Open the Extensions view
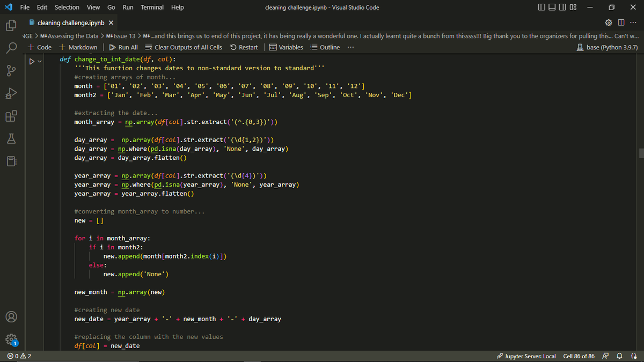This screenshot has height=362, width=644. [x=11, y=116]
